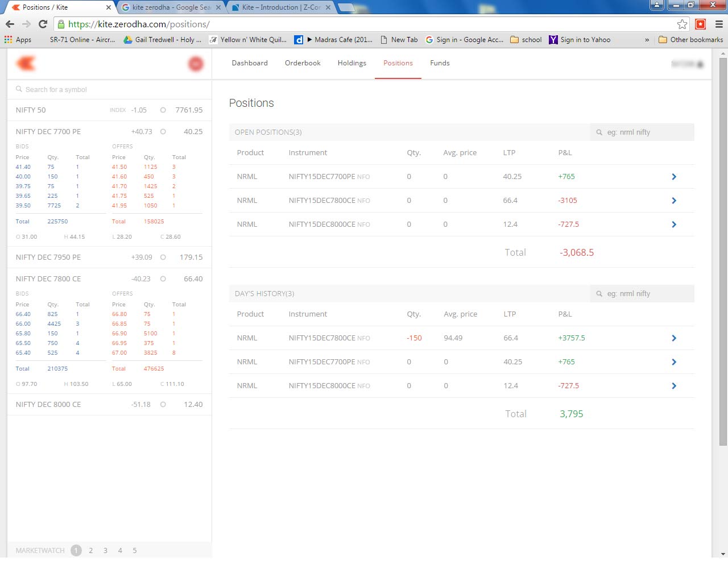Click the open positions filter search icon

click(599, 132)
